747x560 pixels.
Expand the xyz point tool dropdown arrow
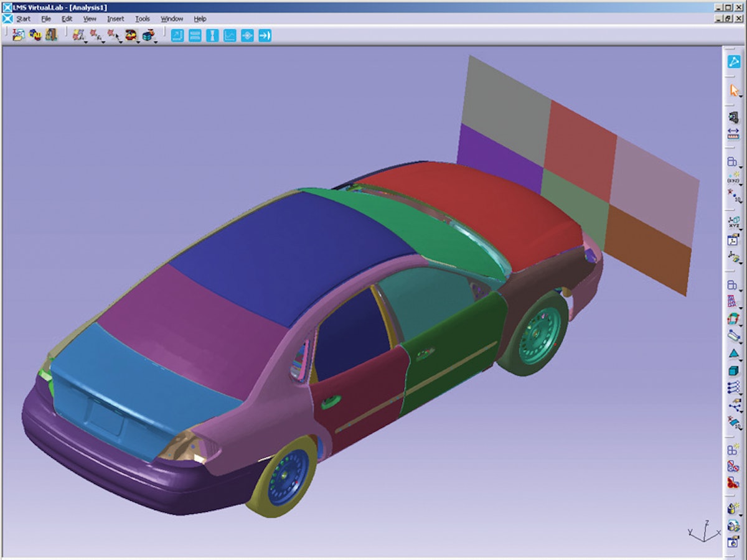(x=741, y=185)
